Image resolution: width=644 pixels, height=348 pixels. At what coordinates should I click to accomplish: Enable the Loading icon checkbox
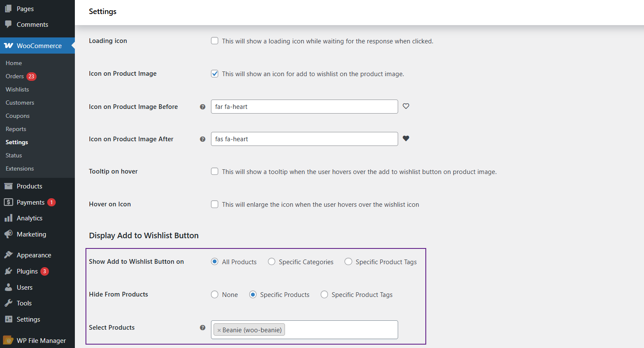(215, 41)
